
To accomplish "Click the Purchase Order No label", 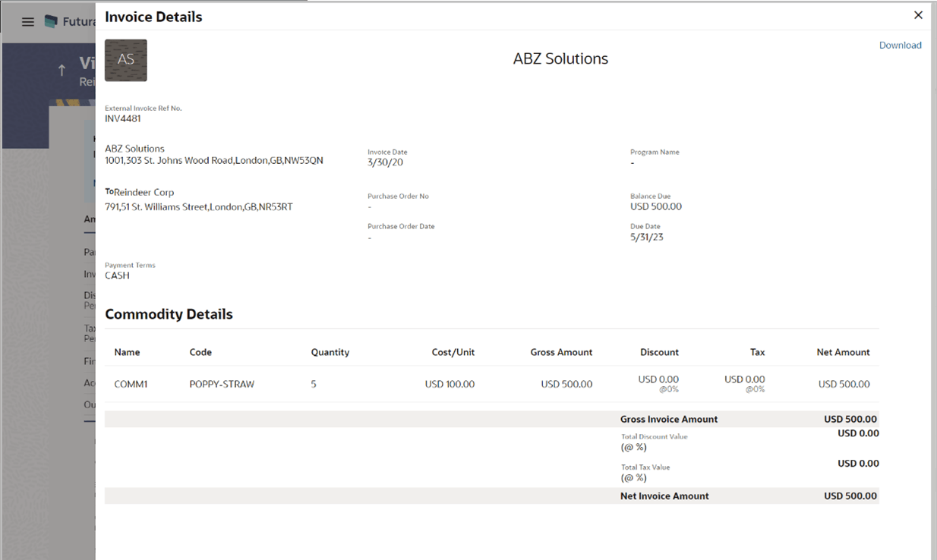I will point(398,196).
